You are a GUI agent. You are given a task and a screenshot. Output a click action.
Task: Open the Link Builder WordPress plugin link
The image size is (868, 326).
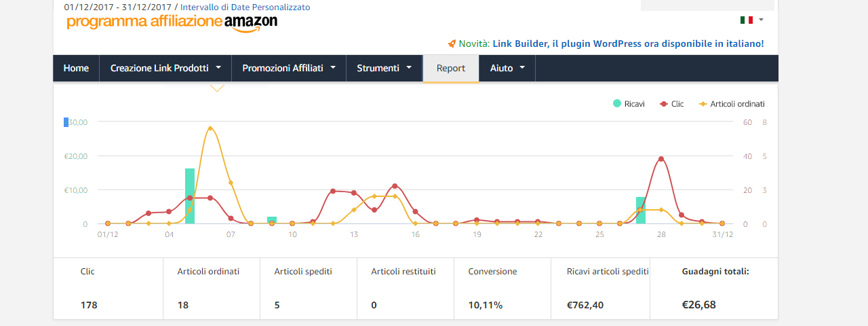click(628, 43)
